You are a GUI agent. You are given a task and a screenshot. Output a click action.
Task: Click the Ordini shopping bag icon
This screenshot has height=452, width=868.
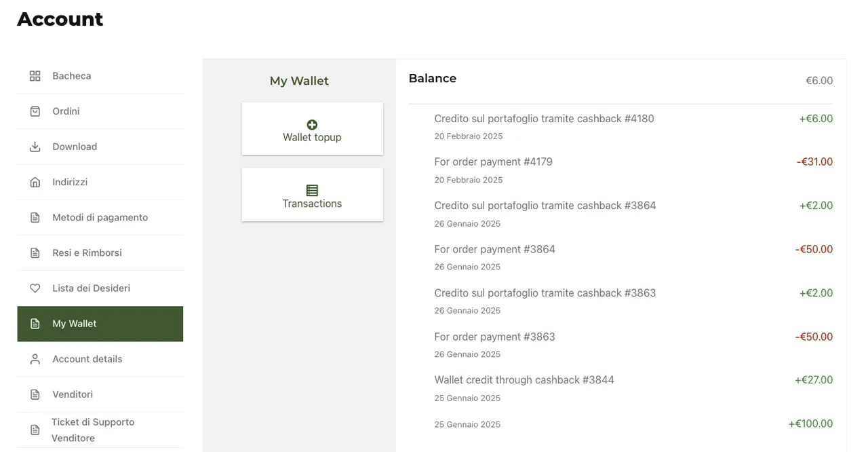click(35, 111)
